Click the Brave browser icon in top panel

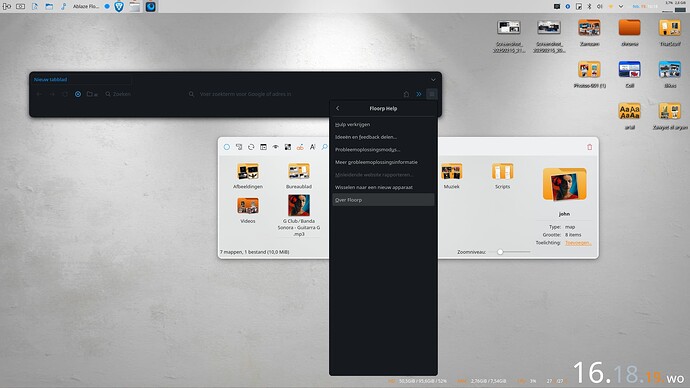coord(119,7)
